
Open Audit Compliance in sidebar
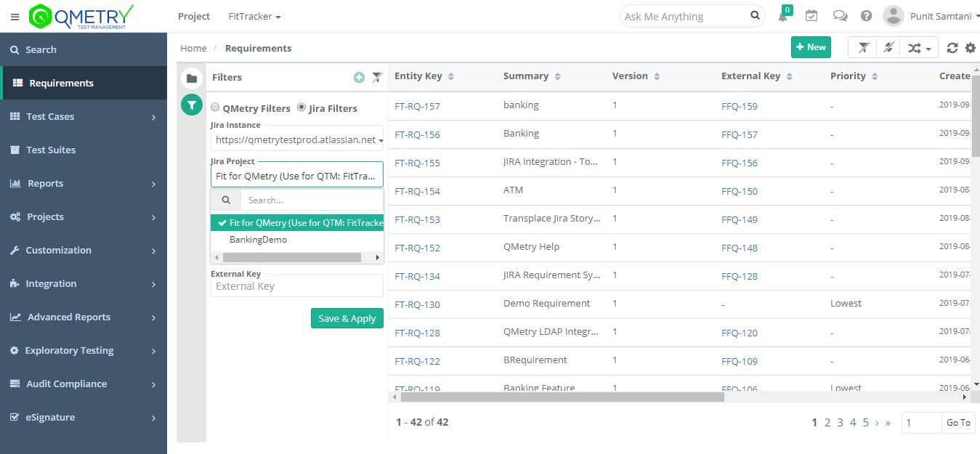(84, 384)
